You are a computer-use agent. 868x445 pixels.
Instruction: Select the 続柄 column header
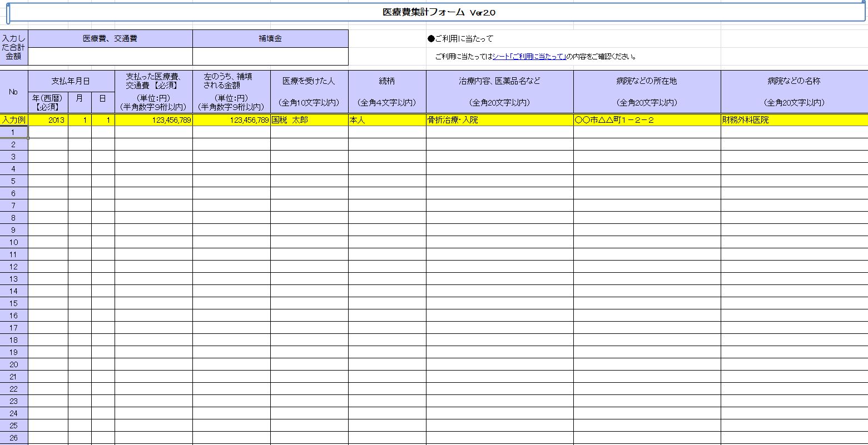387,92
